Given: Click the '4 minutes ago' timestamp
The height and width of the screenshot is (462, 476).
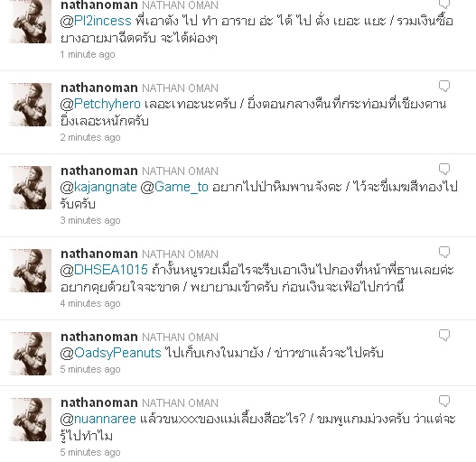Looking at the screenshot, I should click(x=90, y=303).
